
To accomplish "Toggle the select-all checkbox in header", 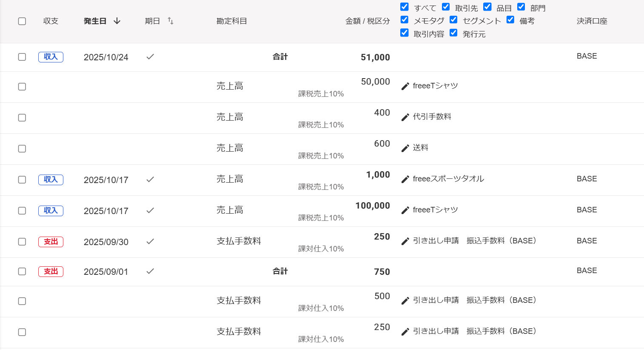I will [x=22, y=21].
